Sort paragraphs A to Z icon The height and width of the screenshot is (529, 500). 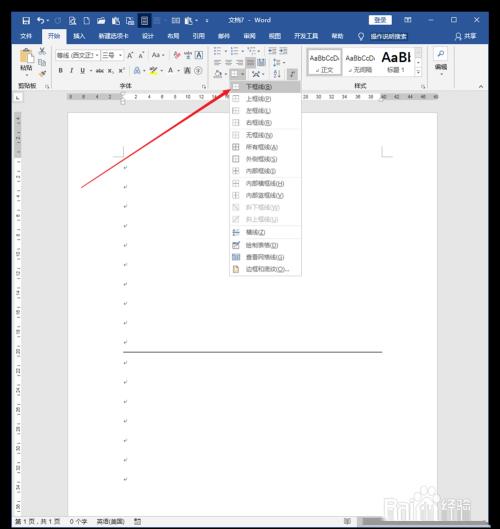coord(277,74)
